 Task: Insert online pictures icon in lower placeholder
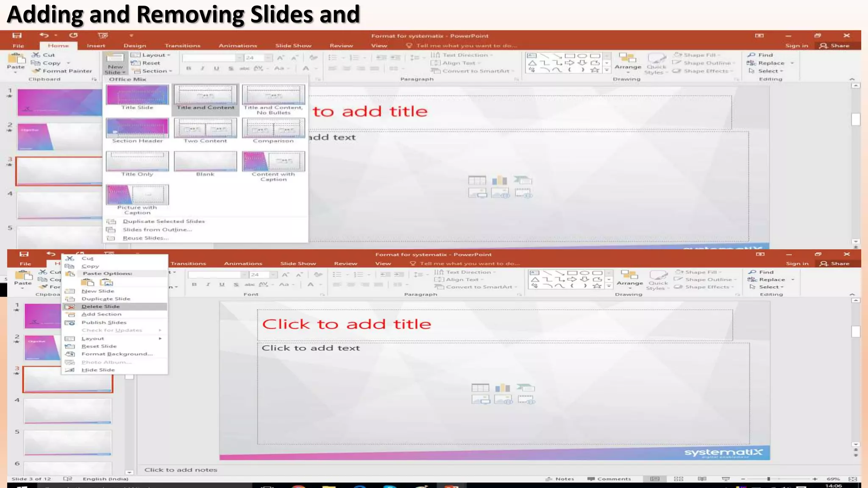pyautogui.click(x=503, y=399)
